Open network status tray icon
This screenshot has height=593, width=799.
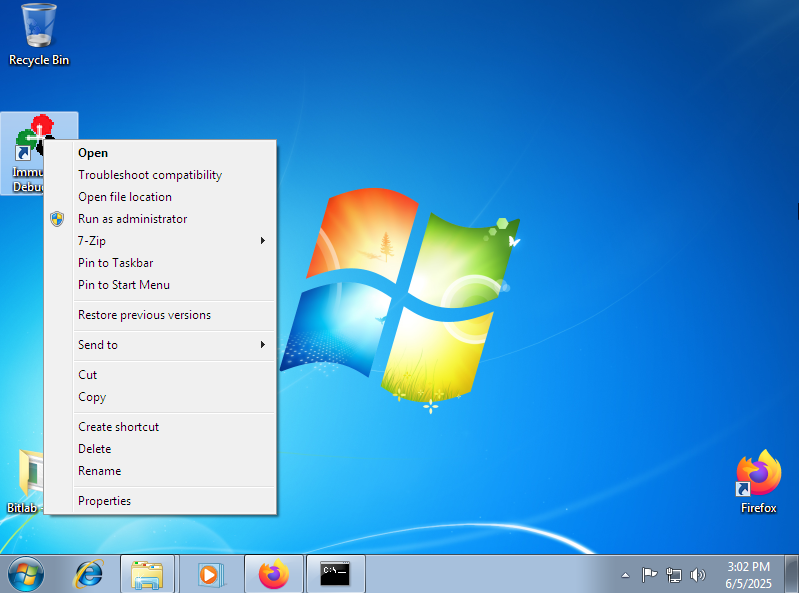(x=674, y=575)
